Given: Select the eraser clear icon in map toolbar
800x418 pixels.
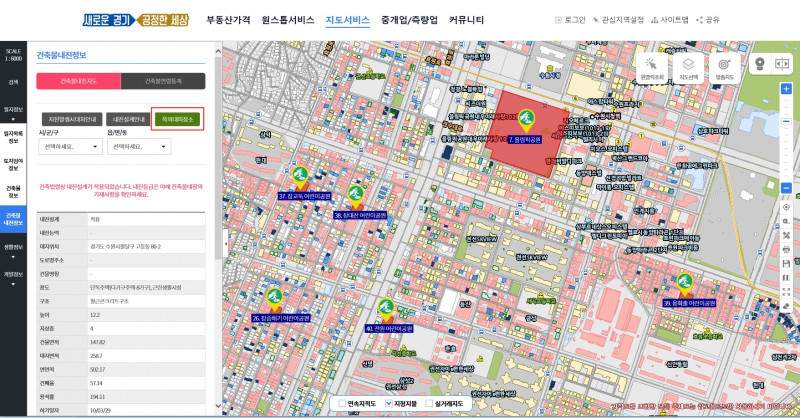Looking at the screenshot, I should pos(786,306).
